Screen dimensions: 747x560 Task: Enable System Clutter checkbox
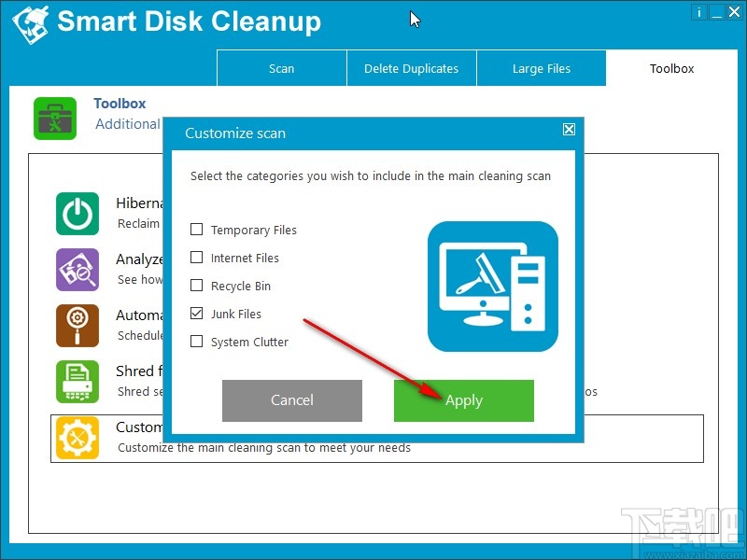[x=196, y=342]
